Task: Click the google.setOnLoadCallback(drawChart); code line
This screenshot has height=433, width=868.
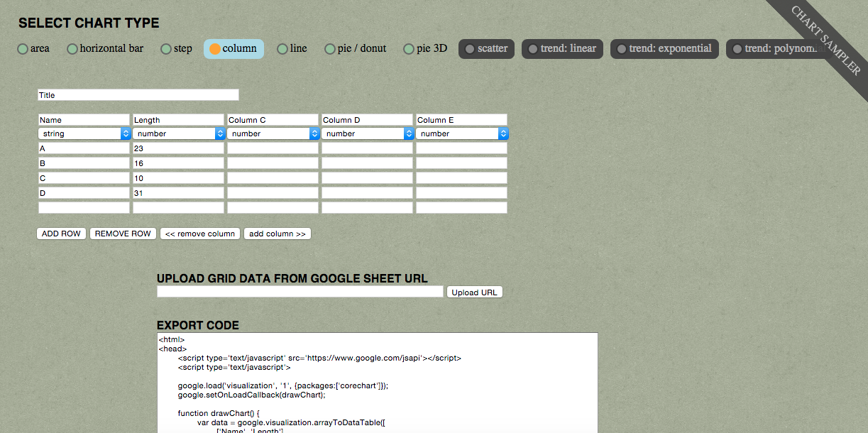Action: click(x=251, y=395)
